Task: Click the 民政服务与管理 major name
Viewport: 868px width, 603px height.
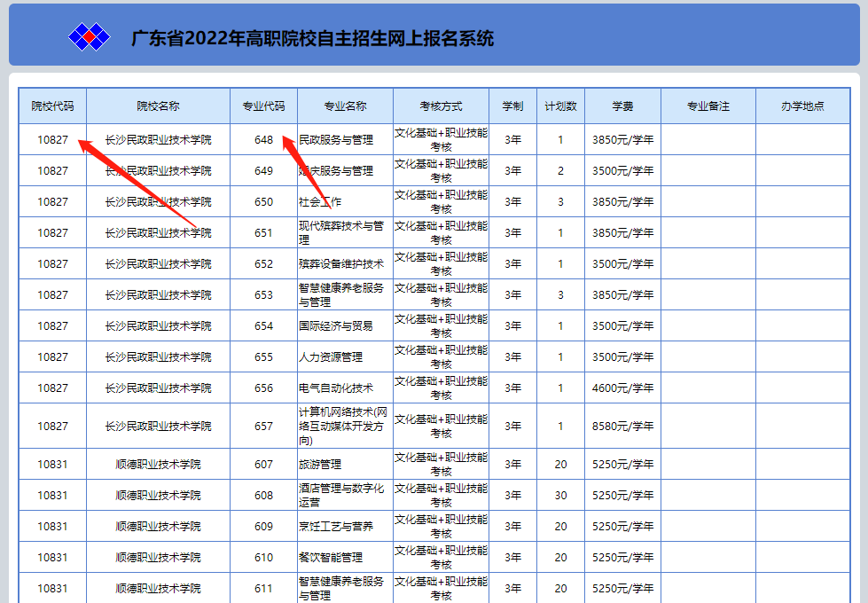Action: [336, 139]
